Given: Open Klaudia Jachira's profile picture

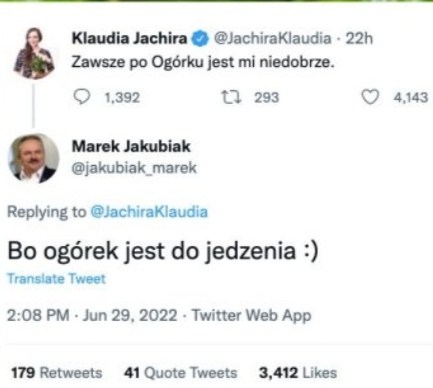Looking at the screenshot, I should pos(34,53).
